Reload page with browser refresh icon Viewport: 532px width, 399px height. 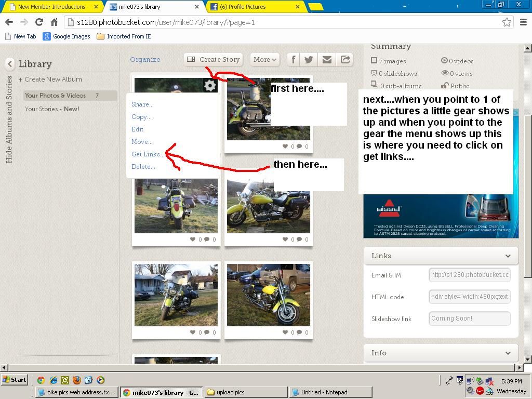pos(39,22)
